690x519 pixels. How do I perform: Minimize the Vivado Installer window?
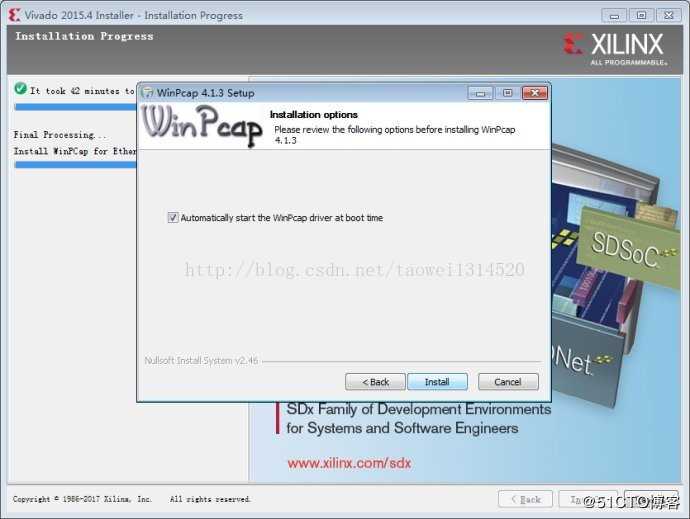tap(615, 16)
